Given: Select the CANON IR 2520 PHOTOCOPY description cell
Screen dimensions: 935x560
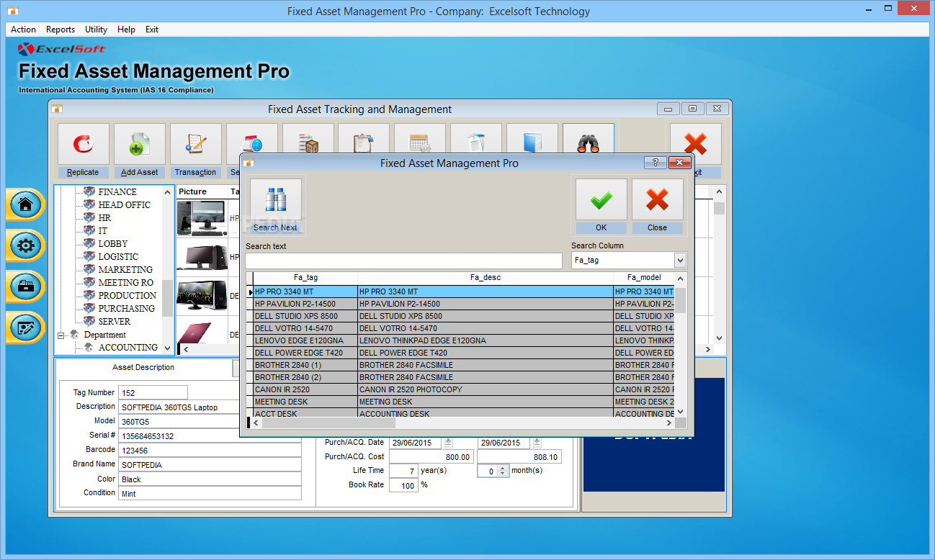Looking at the screenshot, I should 486,390.
